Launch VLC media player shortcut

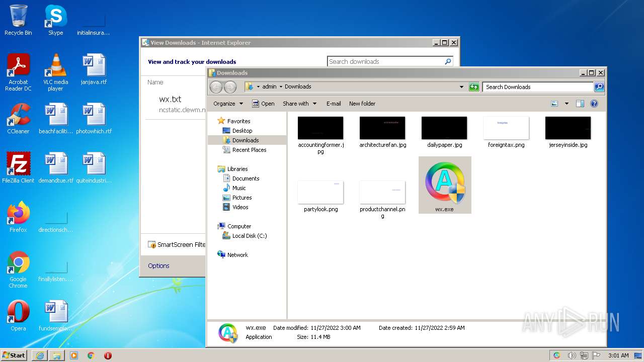pyautogui.click(x=55, y=72)
